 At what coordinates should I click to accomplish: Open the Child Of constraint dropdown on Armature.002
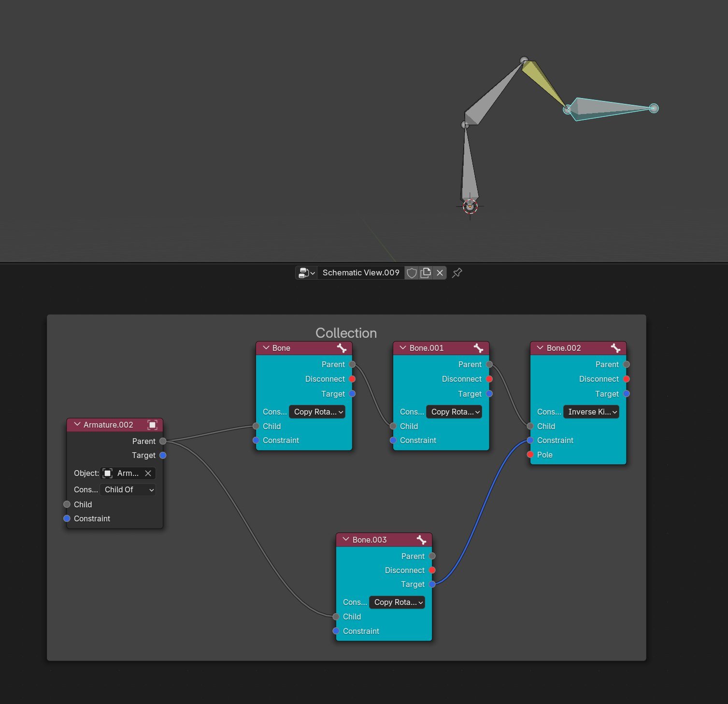point(128,489)
